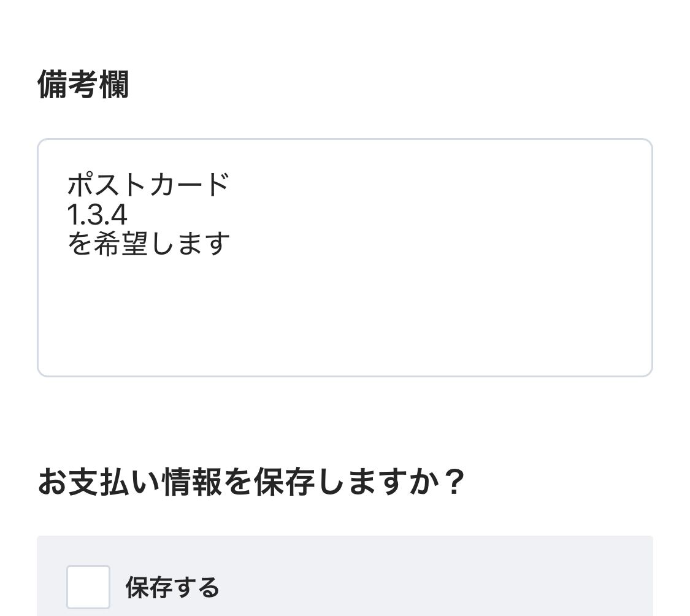Click the 保存する label text
The image size is (690, 616).
point(172,588)
